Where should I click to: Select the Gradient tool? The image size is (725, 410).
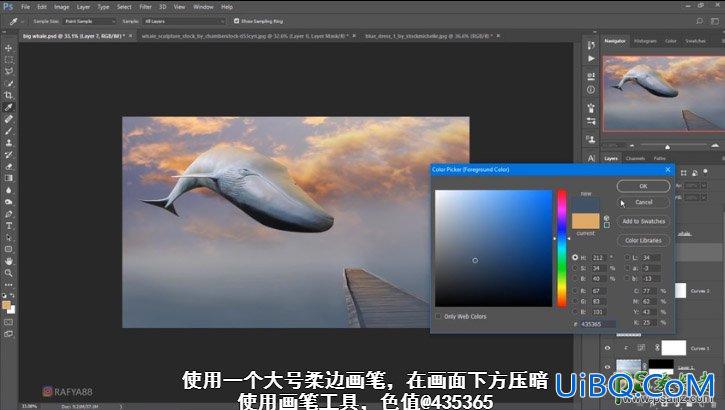(8, 178)
